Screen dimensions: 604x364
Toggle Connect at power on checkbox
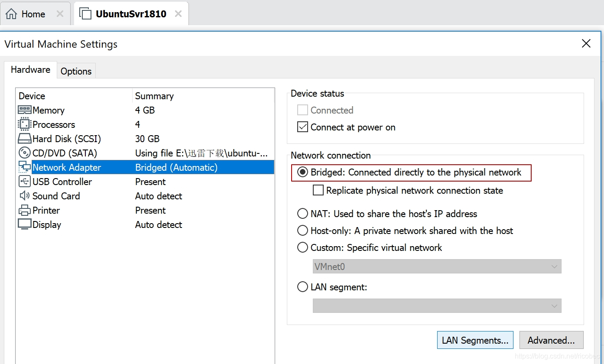[302, 127]
